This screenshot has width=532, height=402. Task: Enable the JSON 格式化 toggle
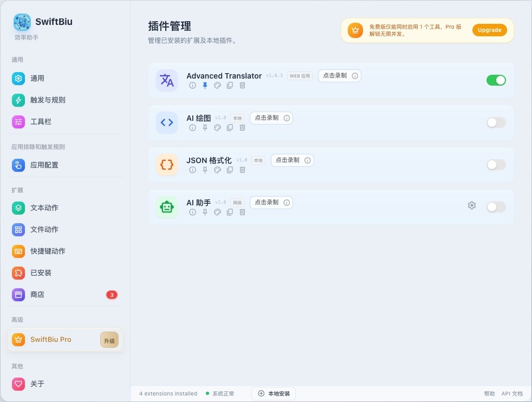496,165
